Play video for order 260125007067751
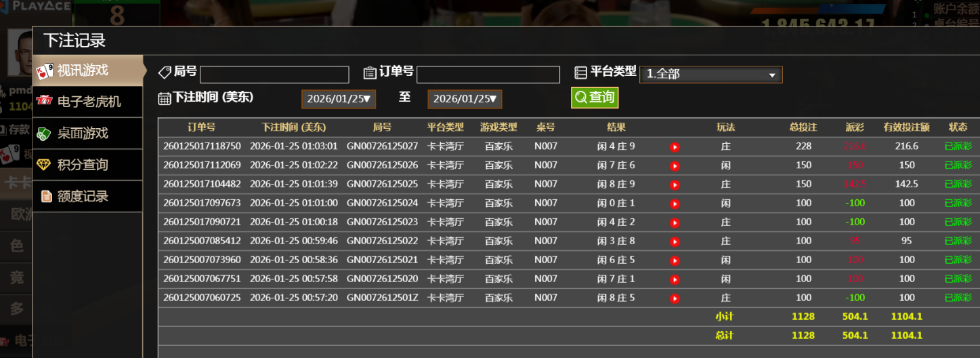Image resolution: width=980 pixels, height=358 pixels. 675,279
